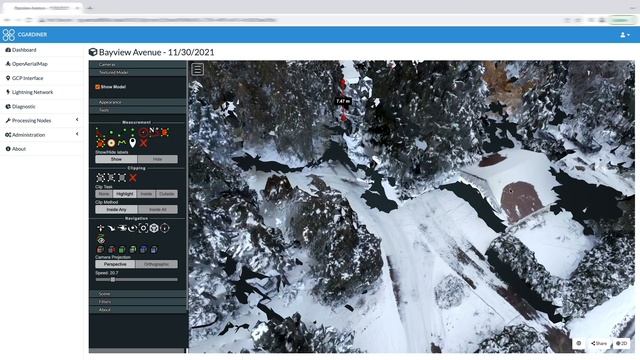Viewport: 640px width, 360px height.
Task: Select Perspective camera projection
Action: point(115,264)
